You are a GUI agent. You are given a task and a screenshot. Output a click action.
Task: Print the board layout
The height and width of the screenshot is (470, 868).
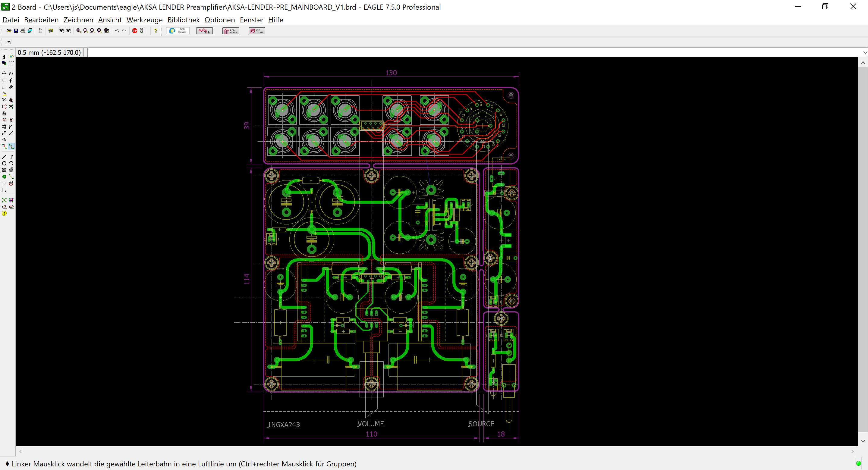(23, 31)
